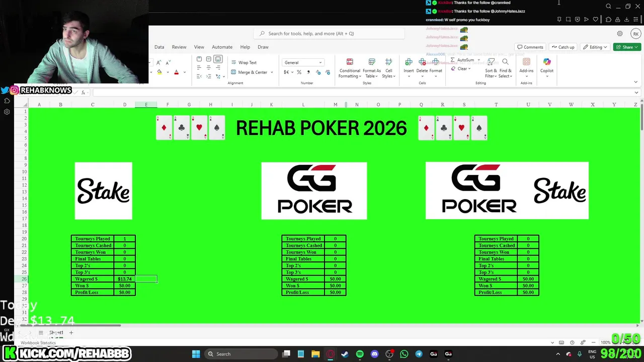Apply percent style format
644x362 pixels.
[x=299, y=72]
